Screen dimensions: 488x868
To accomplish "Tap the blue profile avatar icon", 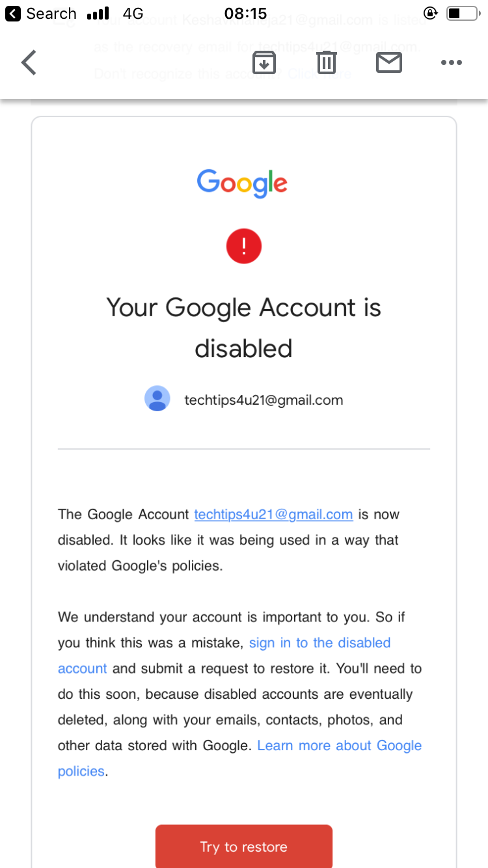I will 157,399.
